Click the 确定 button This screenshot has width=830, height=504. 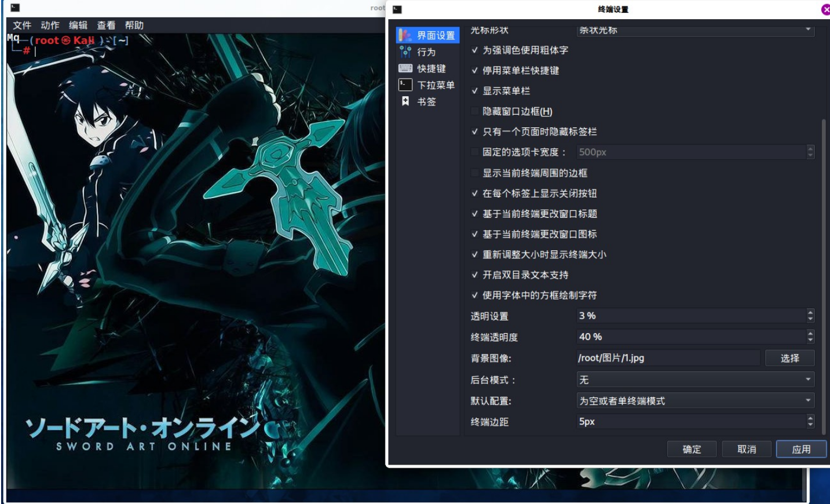tap(692, 449)
